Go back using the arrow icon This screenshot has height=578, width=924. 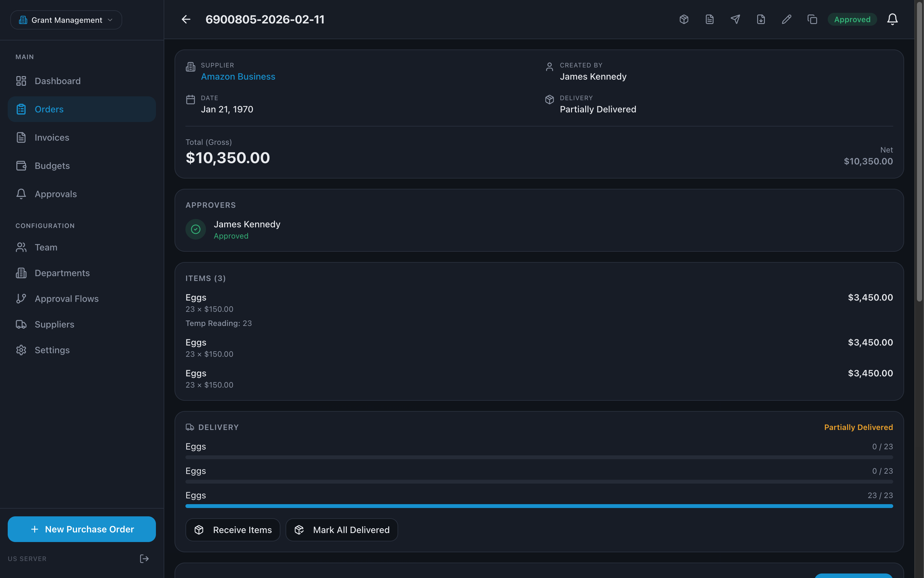(186, 20)
